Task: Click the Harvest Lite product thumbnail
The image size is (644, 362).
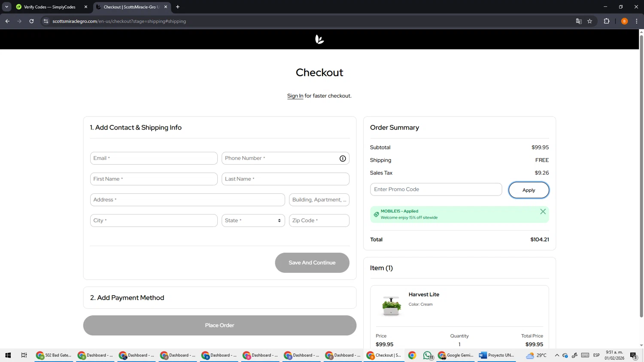Action: pyautogui.click(x=391, y=306)
